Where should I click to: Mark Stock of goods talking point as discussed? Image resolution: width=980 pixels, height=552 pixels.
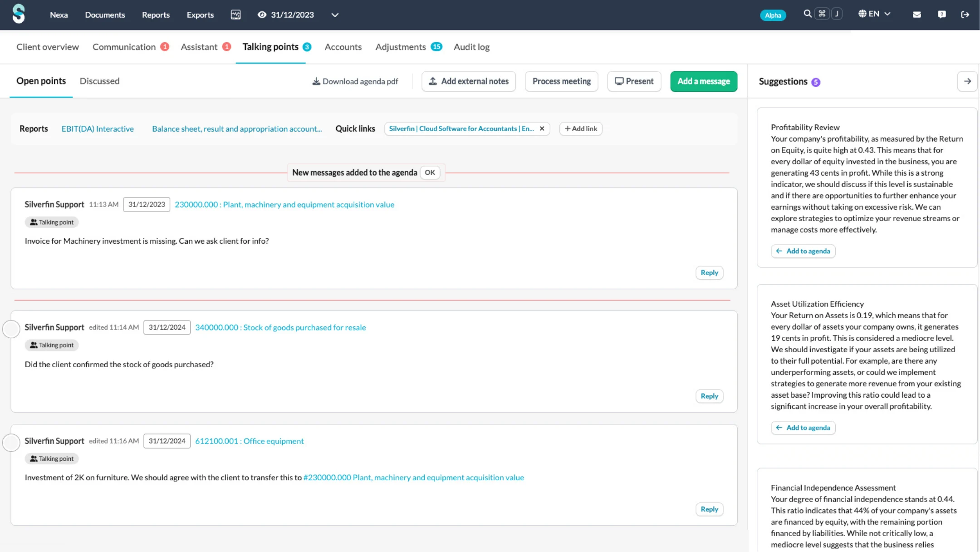11,329
